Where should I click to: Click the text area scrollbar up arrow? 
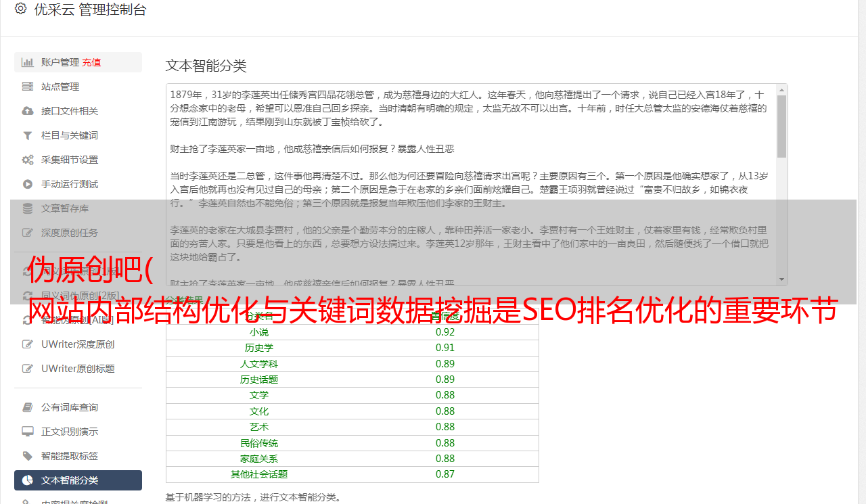782,89
